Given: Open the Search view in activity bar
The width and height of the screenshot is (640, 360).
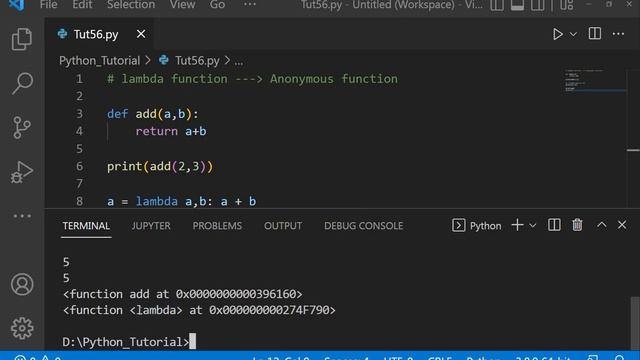Looking at the screenshot, I should (22, 83).
